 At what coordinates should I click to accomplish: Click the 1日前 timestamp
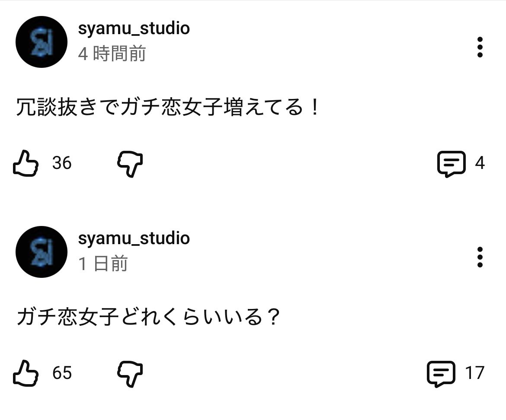pos(103,264)
